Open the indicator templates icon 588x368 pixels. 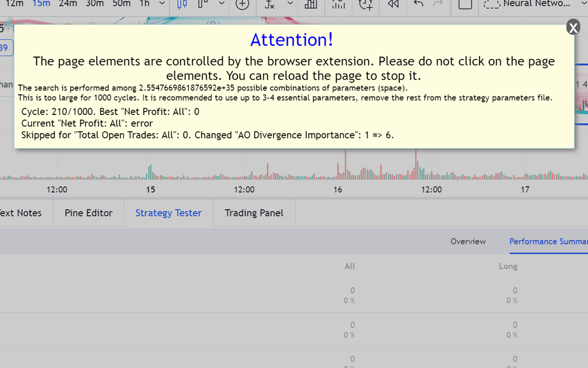(339, 5)
